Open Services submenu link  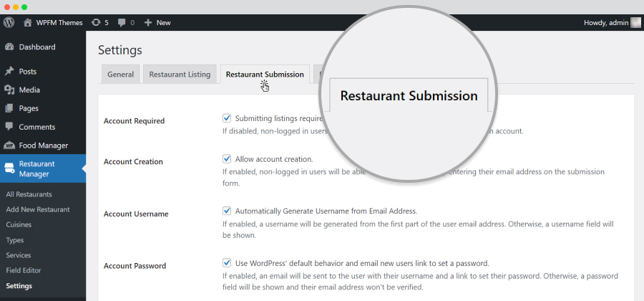click(x=19, y=255)
